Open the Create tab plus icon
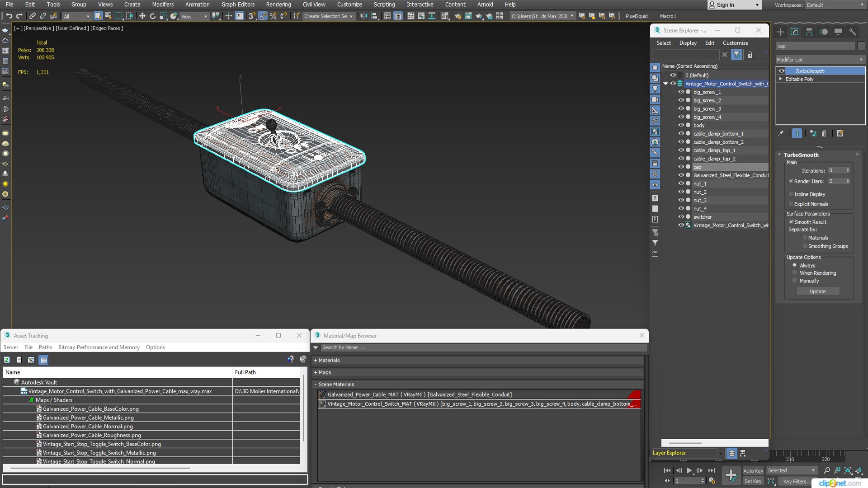The image size is (868, 488). coord(780,32)
